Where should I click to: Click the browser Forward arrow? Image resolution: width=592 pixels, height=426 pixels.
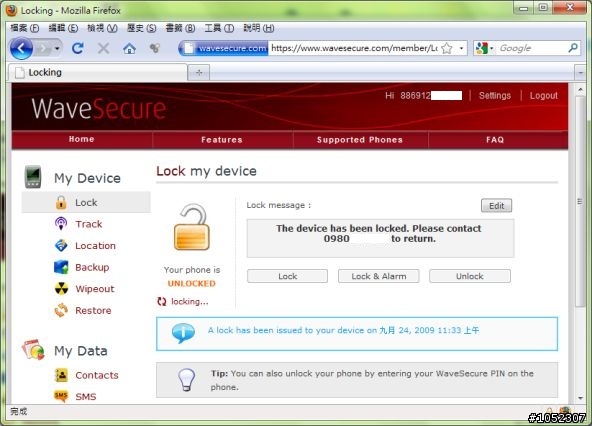click(44, 48)
